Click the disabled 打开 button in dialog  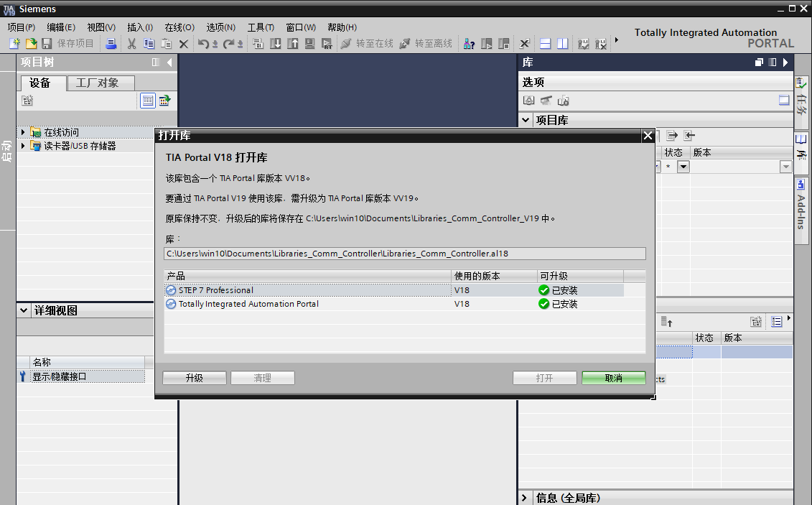(x=545, y=378)
